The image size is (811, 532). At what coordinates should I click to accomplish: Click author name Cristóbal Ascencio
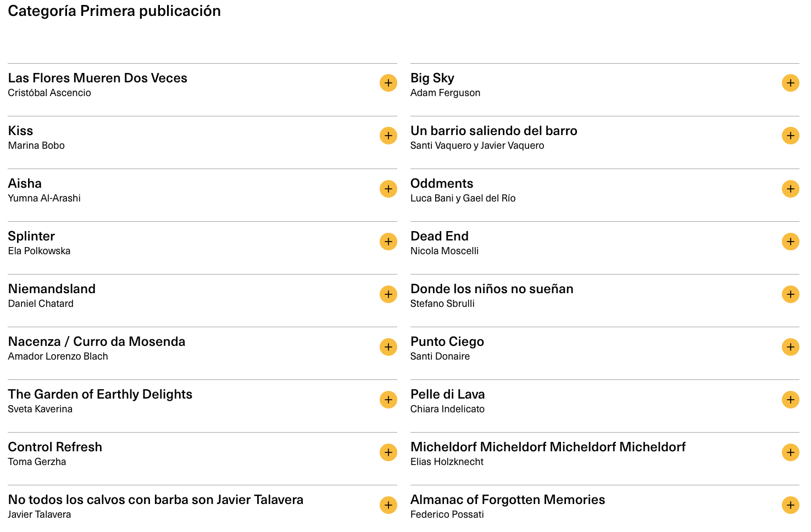pos(49,93)
